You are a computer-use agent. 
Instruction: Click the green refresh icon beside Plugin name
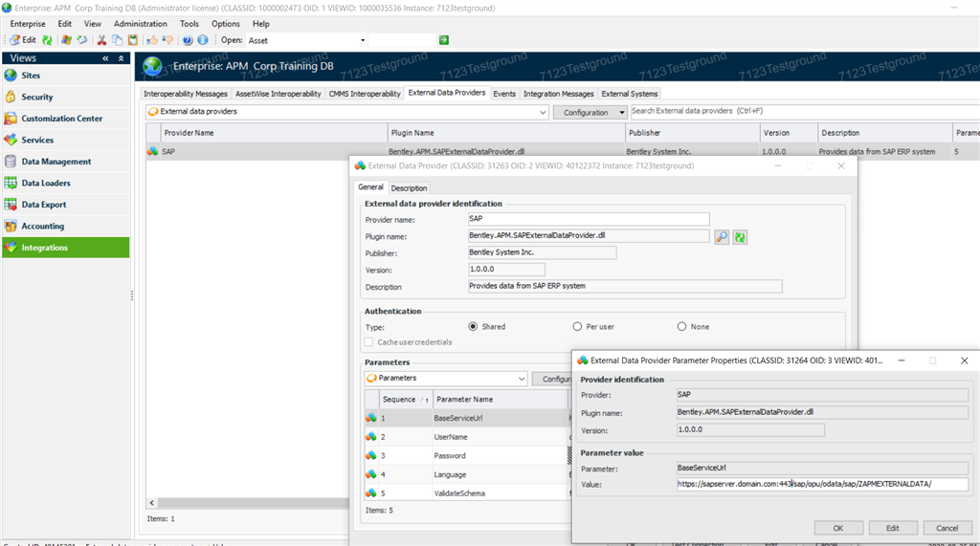pos(740,237)
